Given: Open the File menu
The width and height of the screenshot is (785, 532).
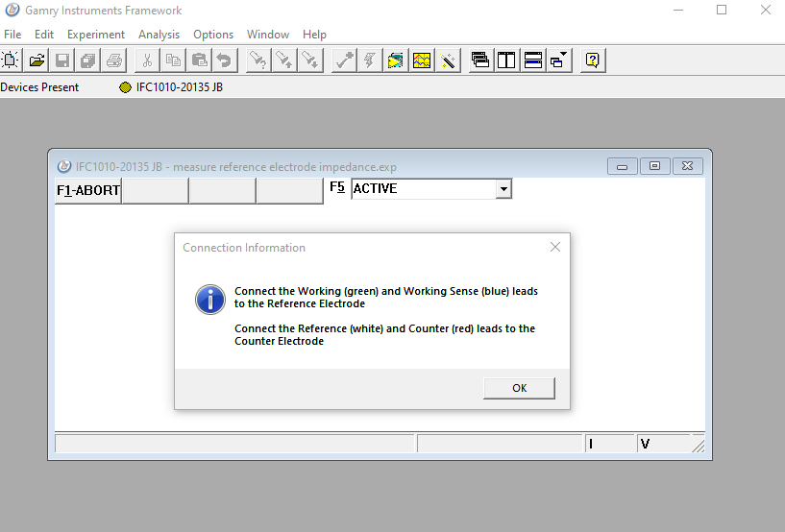Looking at the screenshot, I should [x=12, y=35].
